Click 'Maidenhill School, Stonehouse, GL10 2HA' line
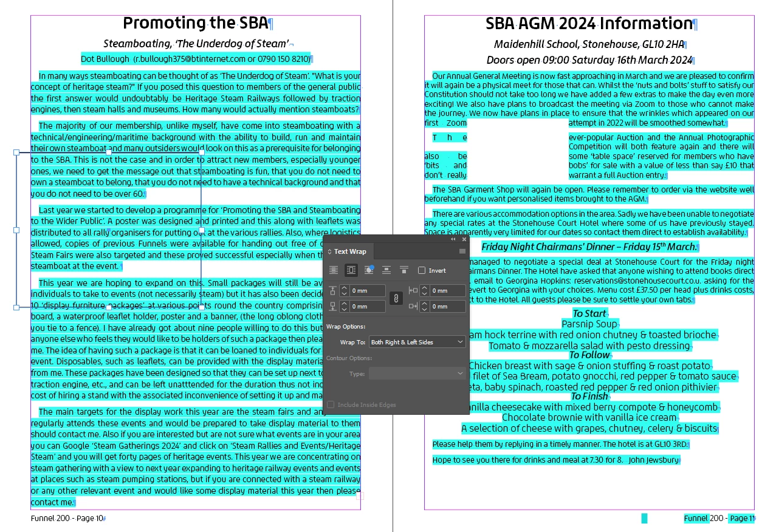The width and height of the screenshot is (776, 532). 589,44
